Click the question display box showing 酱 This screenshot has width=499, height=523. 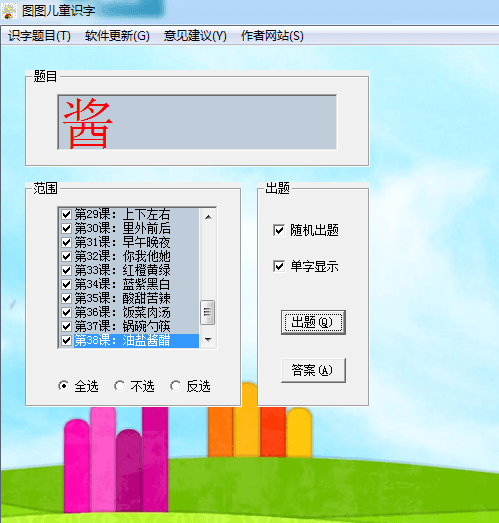[197, 122]
